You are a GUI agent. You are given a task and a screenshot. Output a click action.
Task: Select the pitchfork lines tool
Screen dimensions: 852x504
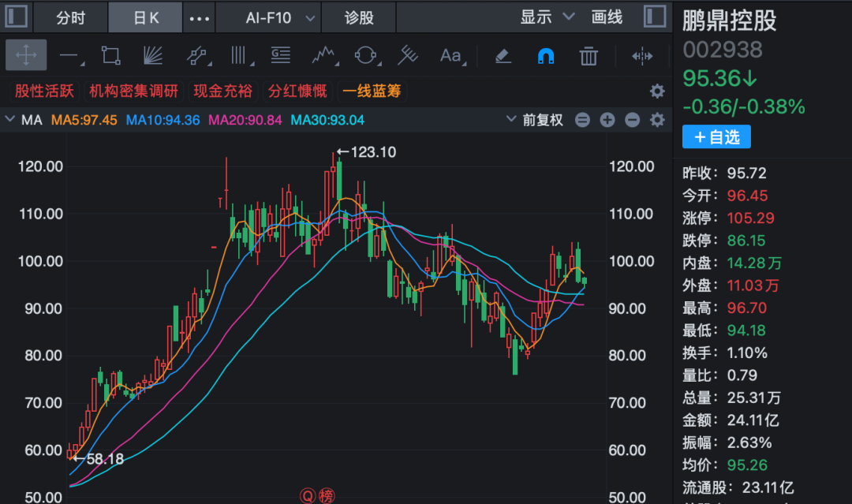click(408, 55)
